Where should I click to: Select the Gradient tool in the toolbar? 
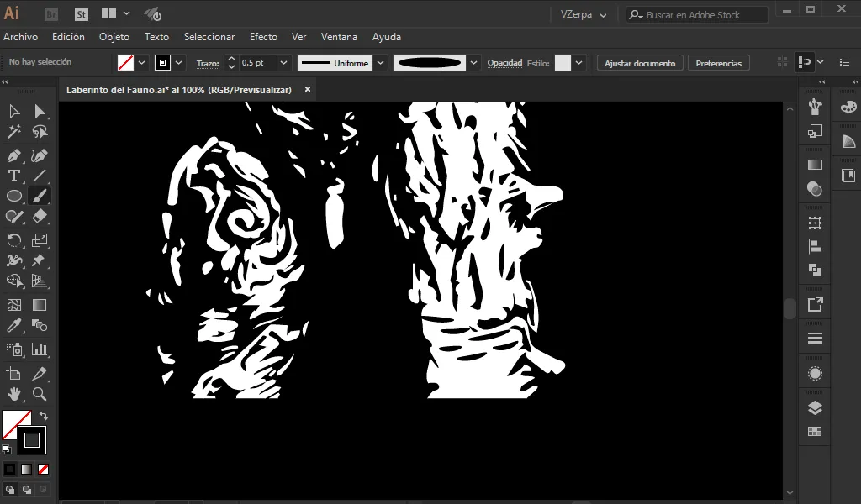[40, 305]
